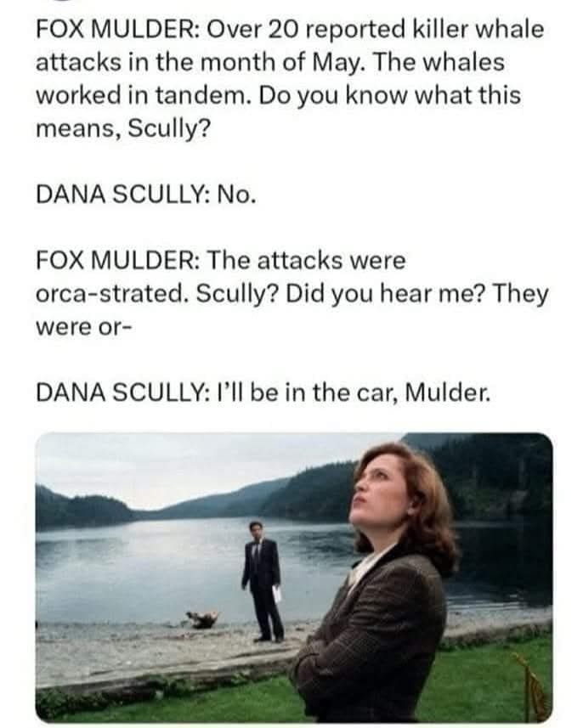Click the man in the dark suit by the lake
This screenshot has width=583, height=728.
point(263,582)
